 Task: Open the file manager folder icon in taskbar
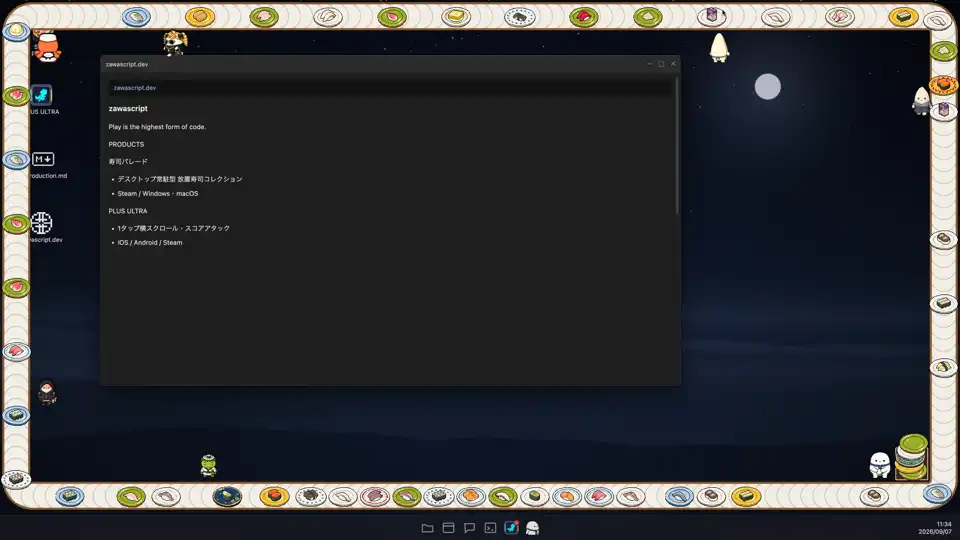(427, 528)
